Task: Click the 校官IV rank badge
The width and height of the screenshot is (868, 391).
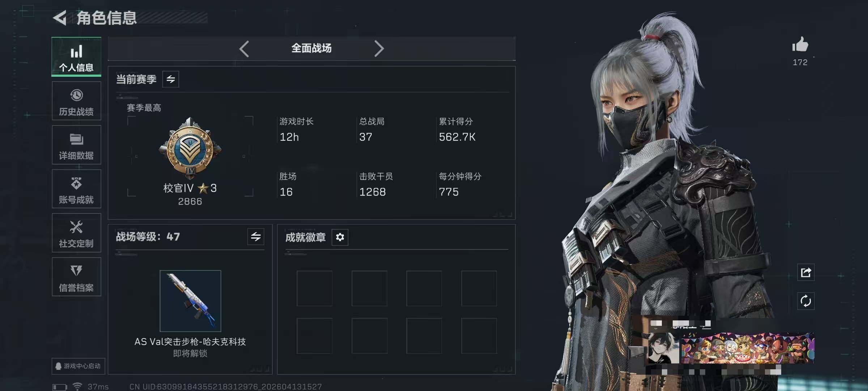Action: click(x=190, y=148)
